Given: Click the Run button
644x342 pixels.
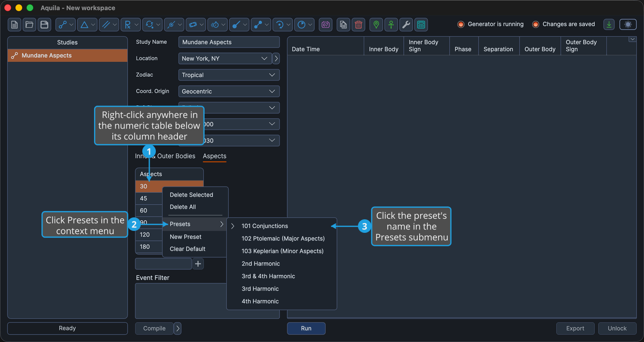Looking at the screenshot, I should pyautogui.click(x=306, y=328).
